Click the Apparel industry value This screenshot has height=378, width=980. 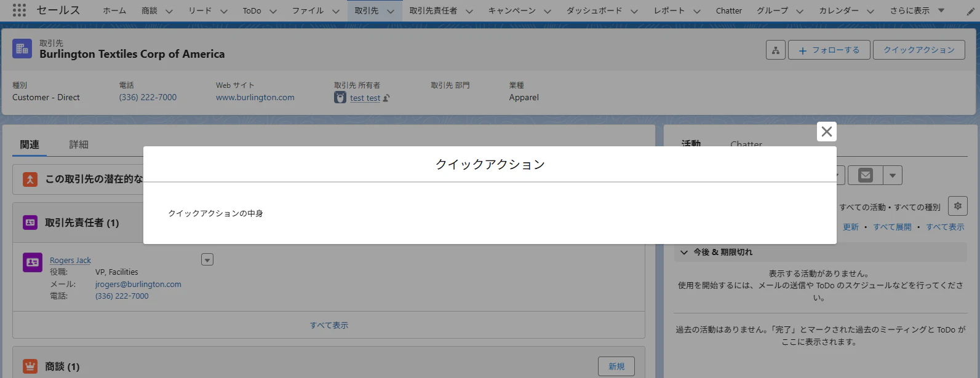[x=524, y=97]
